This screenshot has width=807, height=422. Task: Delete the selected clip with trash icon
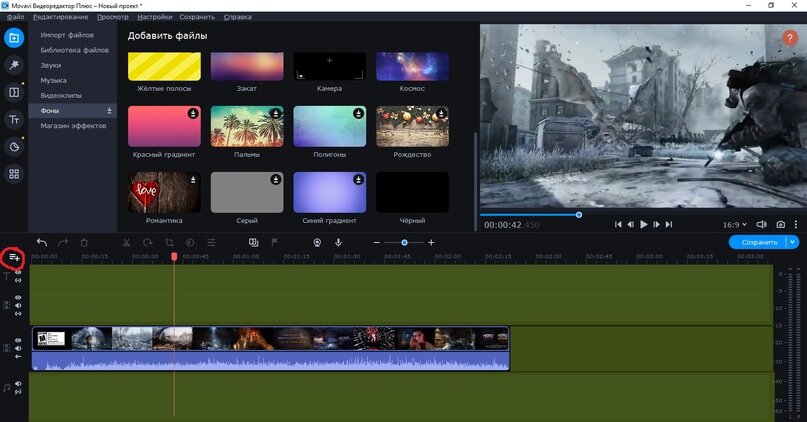click(84, 242)
